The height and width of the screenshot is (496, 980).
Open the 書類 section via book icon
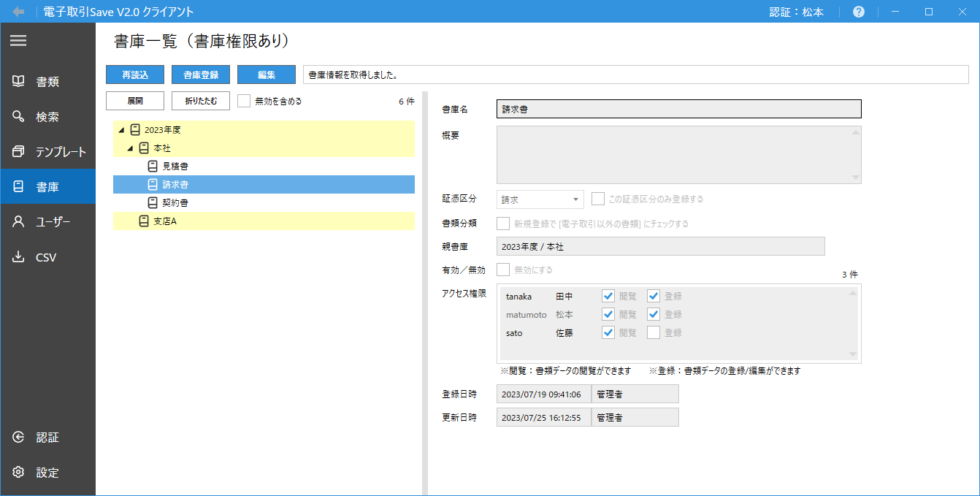19,81
